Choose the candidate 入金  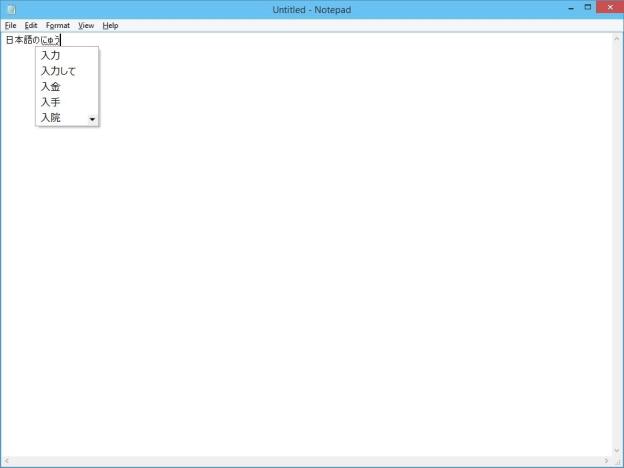[x=67, y=87]
